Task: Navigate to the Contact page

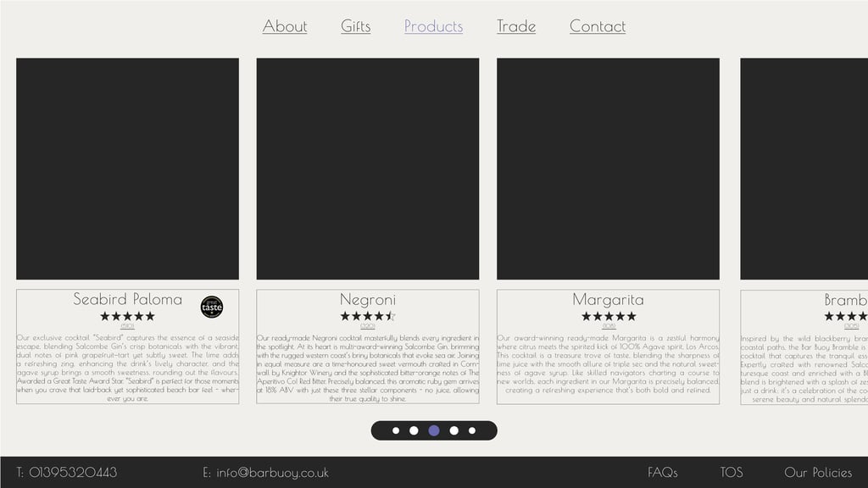Action: tap(598, 26)
